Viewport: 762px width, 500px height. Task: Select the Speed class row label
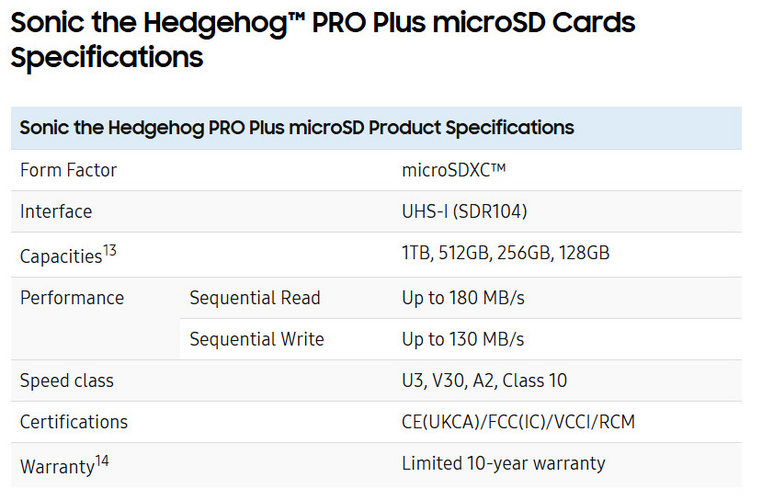click(67, 380)
